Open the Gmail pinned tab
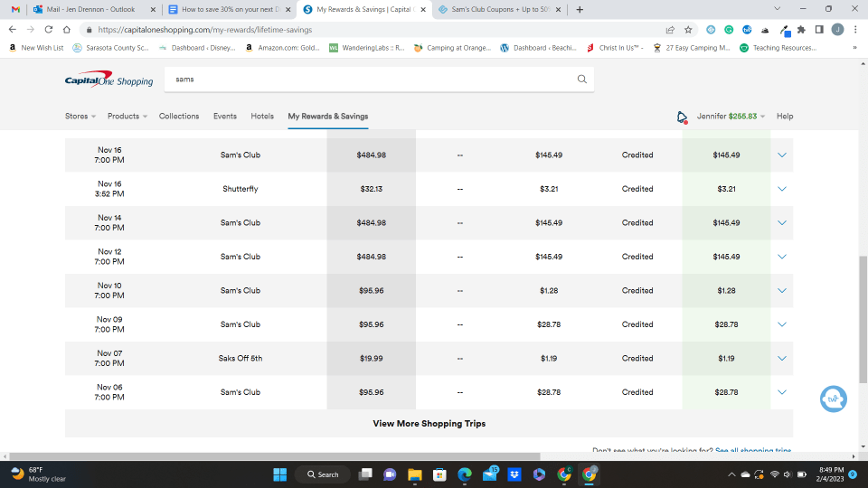Viewport: 868px width, 488px height. click(x=15, y=9)
